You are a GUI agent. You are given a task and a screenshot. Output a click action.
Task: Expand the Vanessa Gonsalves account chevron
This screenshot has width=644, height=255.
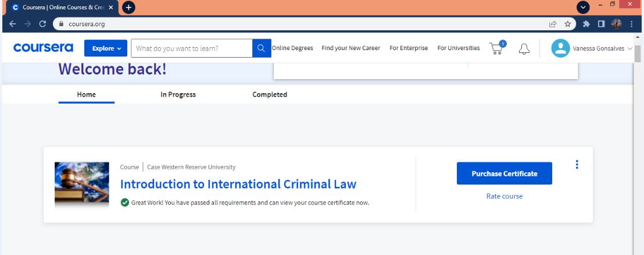[630, 48]
